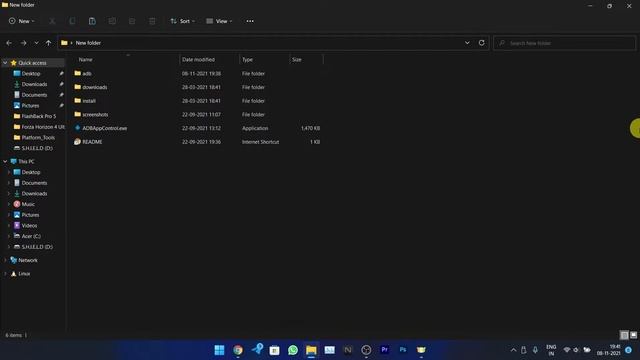Click the Paste toolbar icon
Viewport: 640px width, 360px height.
(x=92, y=21)
